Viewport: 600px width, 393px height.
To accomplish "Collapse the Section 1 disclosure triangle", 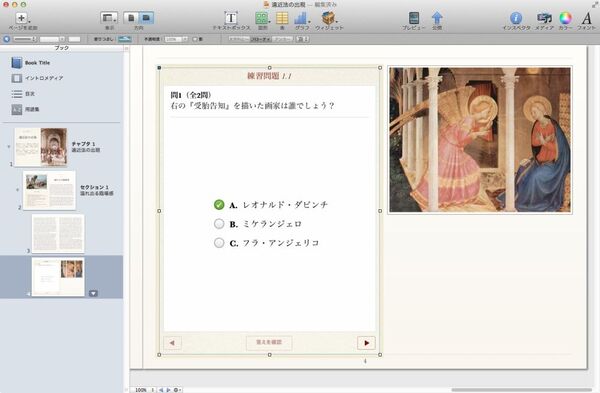I will [x=17, y=190].
